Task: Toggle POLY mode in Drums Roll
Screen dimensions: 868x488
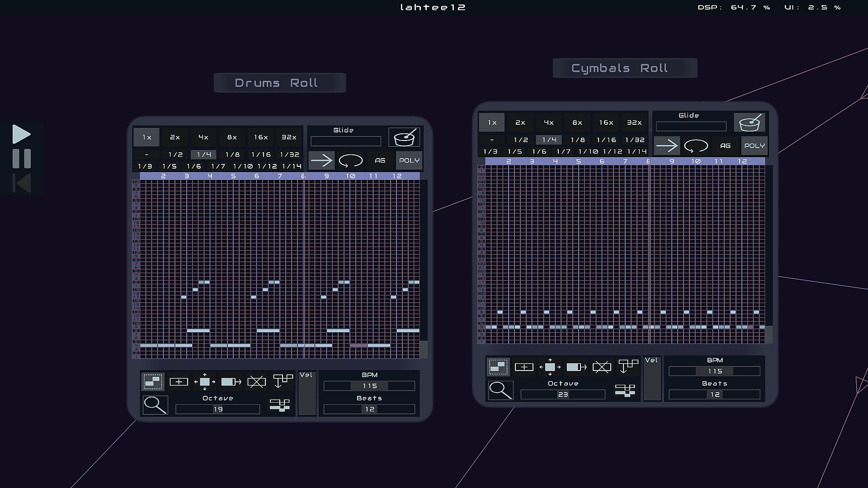Action: (x=409, y=160)
